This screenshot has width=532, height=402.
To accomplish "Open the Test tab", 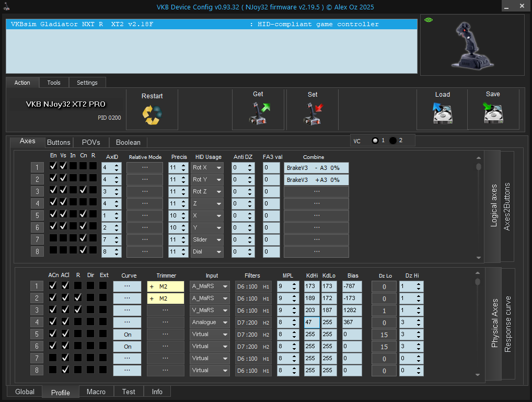I will click(129, 392).
